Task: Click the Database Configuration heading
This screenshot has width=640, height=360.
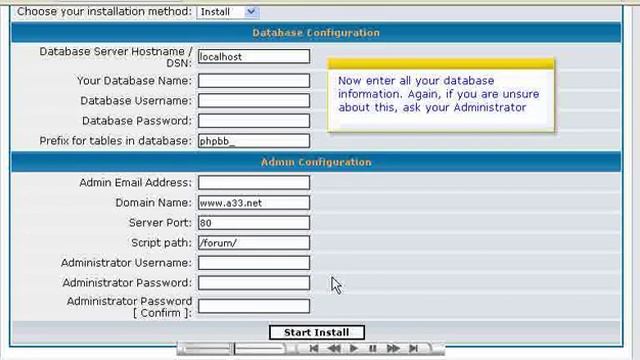Action: [316, 33]
